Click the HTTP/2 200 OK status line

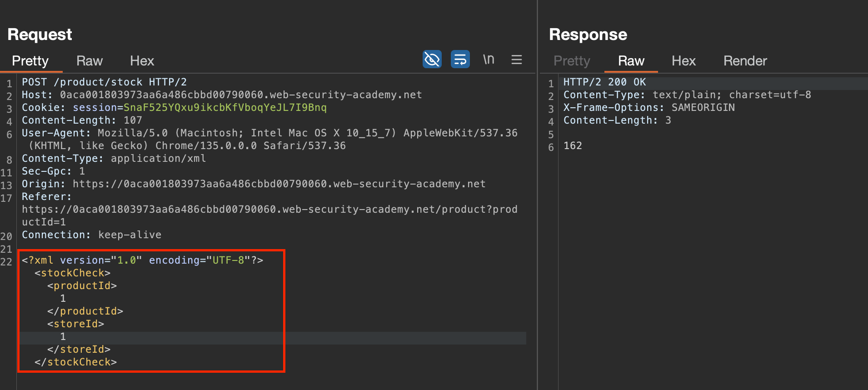[604, 82]
